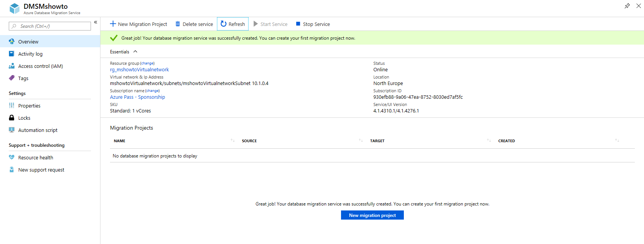Click the Locks padlock icon
This screenshot has height=244, width=644.
click(x=12, y=118)
